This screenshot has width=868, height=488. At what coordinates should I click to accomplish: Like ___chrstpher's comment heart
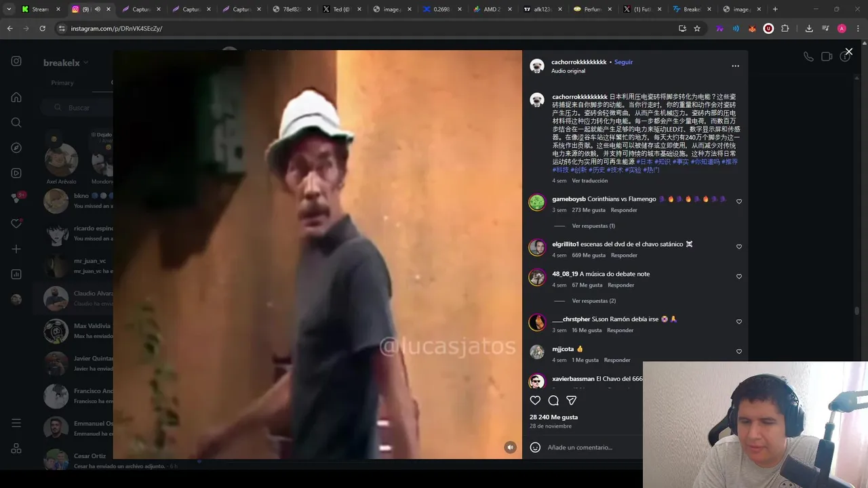point(739,322)
